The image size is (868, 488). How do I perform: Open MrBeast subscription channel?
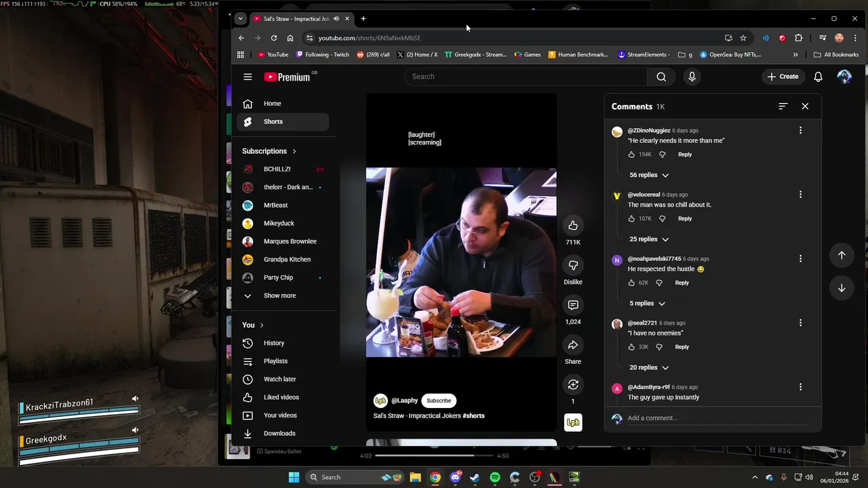click(x=283, y=205)
